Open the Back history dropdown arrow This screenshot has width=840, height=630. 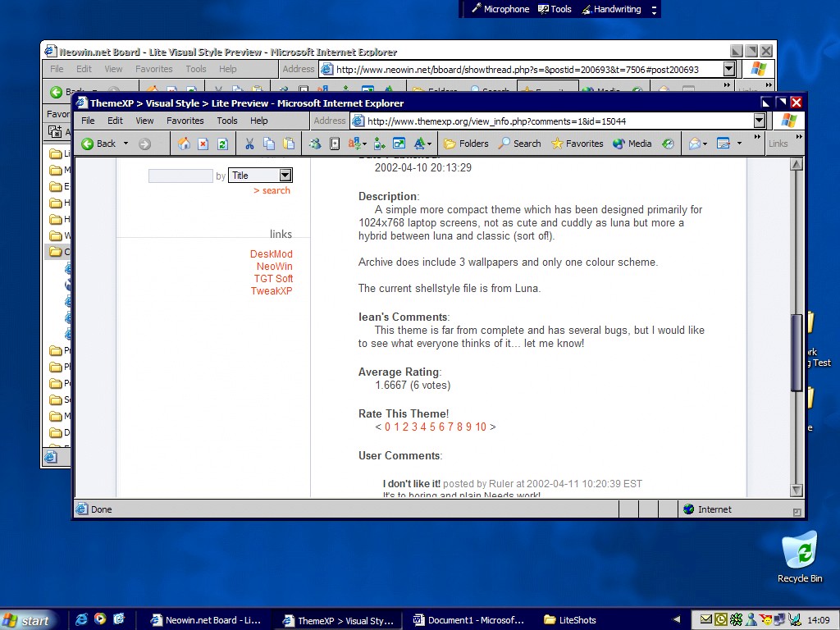click(126, 144)
